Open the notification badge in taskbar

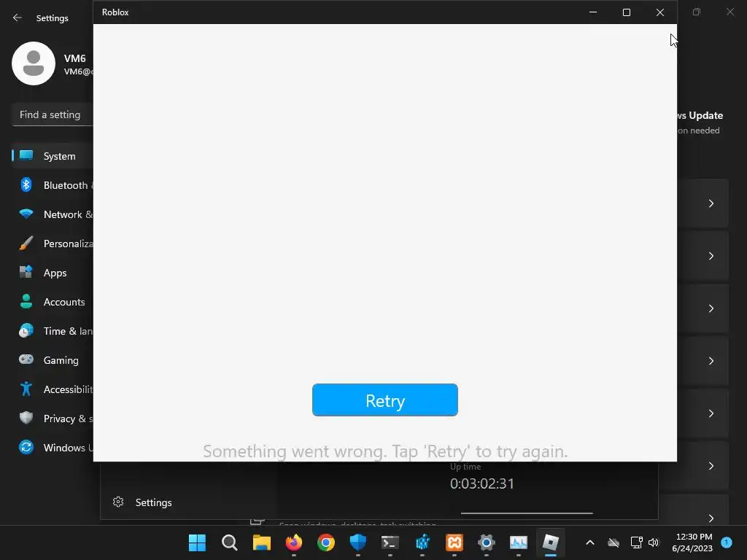point(727,542)
